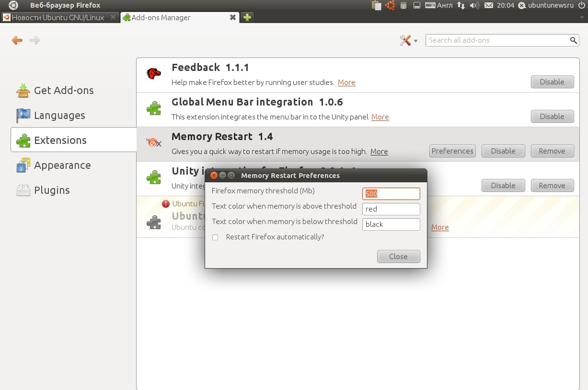Open the mail envelope indicator
The image size is (588, 390).
tap(489, 5)
